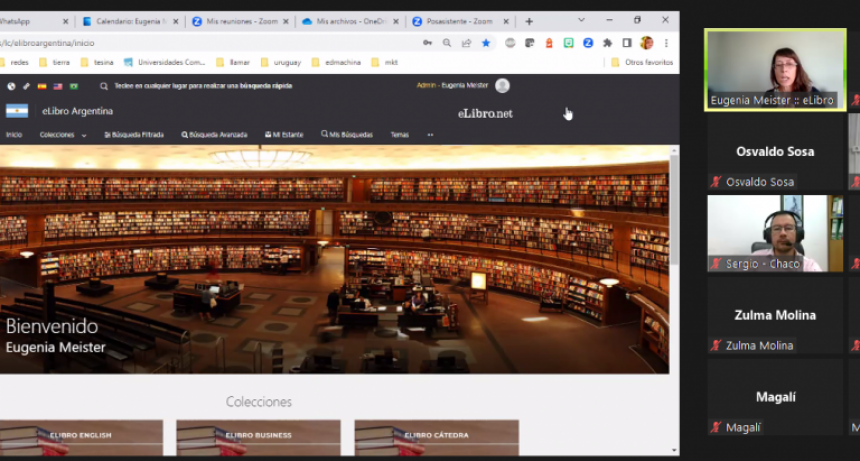Open the Admin - Eugenia Meister account link
Viewport: 860px width, 461px height.
[452, 85]
